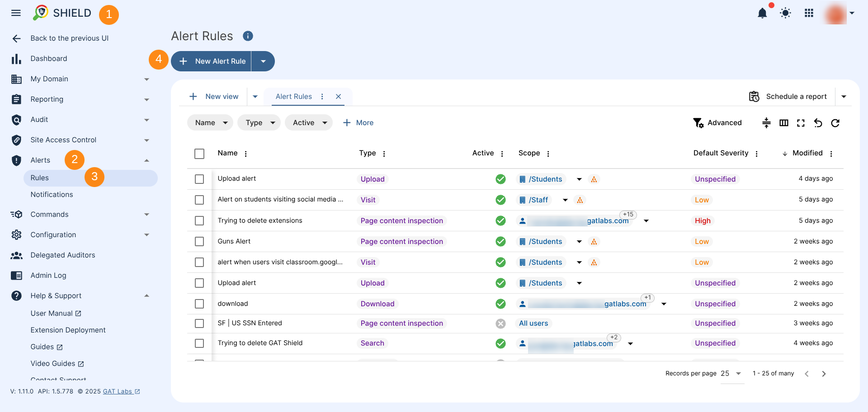The height and width of the screenshot is (412, 868).
Task: Open the user account menu arrow
Action: click(x=852, y=13)
